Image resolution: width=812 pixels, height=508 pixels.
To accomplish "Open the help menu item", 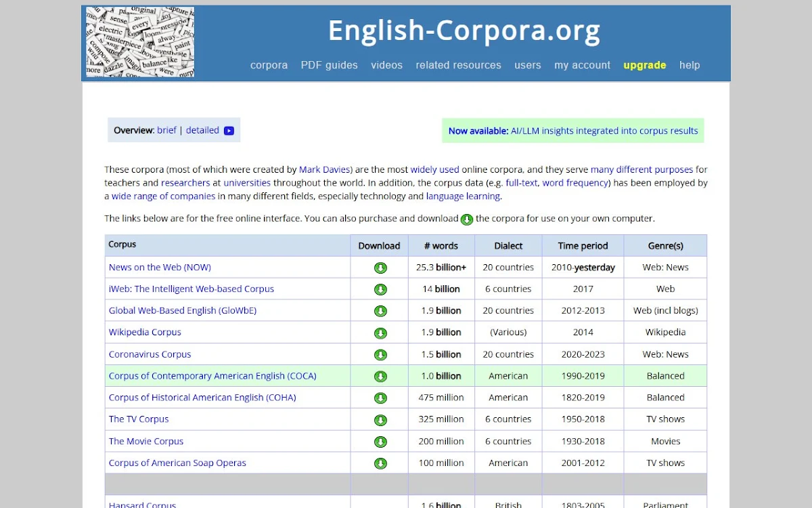I will pyautogui.click(x=690, y=65).
